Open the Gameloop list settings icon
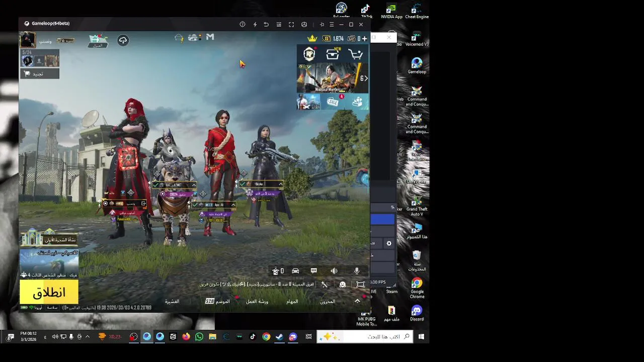This screenshot has height=362, width=644. coord(279,24)
